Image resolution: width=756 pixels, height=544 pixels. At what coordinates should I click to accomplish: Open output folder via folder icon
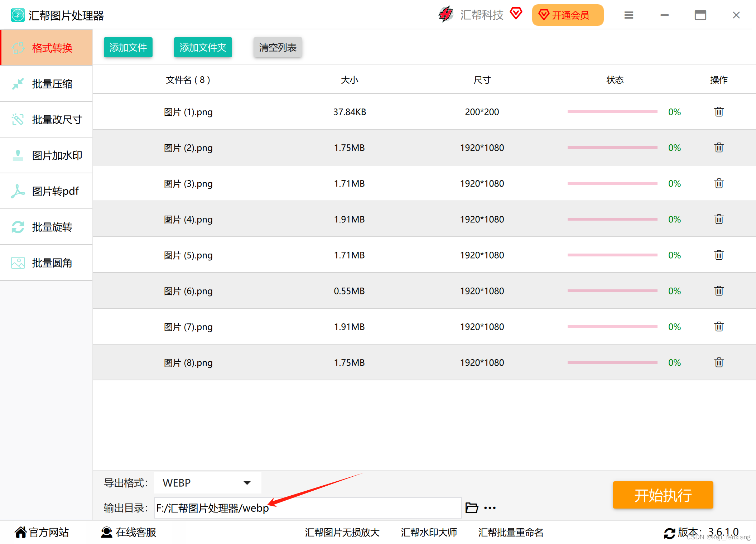point(472,508)
